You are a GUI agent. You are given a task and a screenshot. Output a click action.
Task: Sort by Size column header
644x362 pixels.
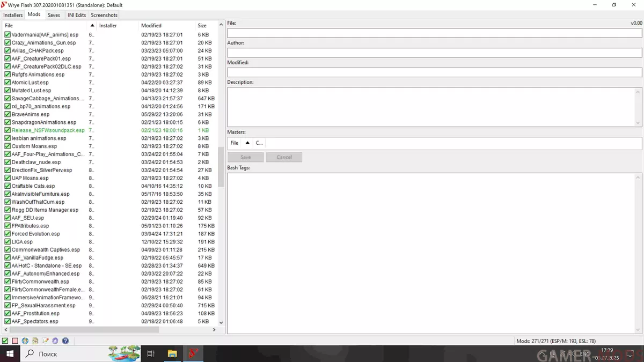tap(206, 25)
